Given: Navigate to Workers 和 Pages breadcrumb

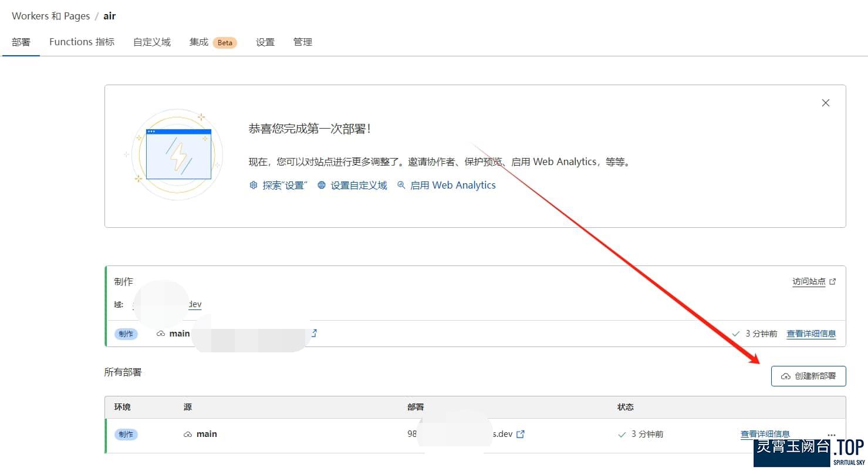Looking at the screenshot, I should tap(50, 16).
